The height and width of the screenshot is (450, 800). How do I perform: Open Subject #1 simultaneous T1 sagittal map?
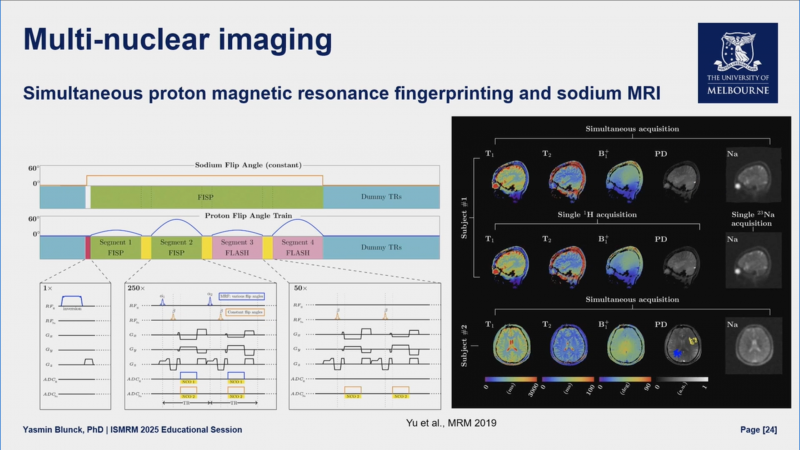click(x=510, y=181)
